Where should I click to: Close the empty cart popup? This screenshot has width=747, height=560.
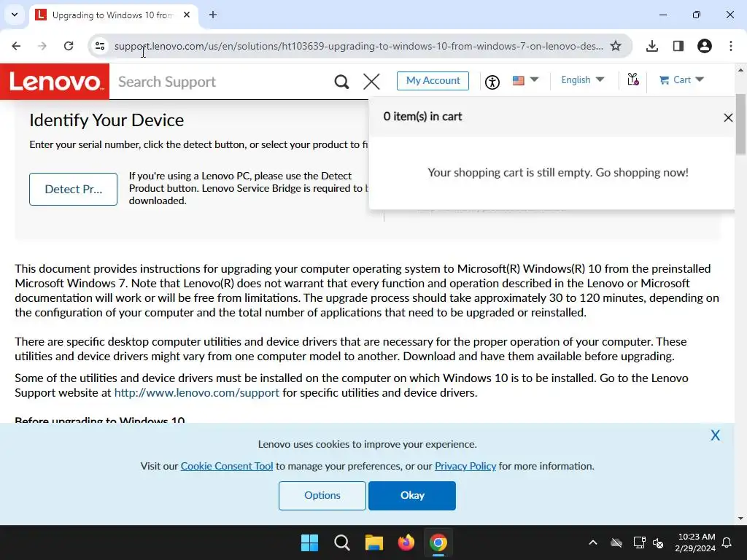(728, 117)
